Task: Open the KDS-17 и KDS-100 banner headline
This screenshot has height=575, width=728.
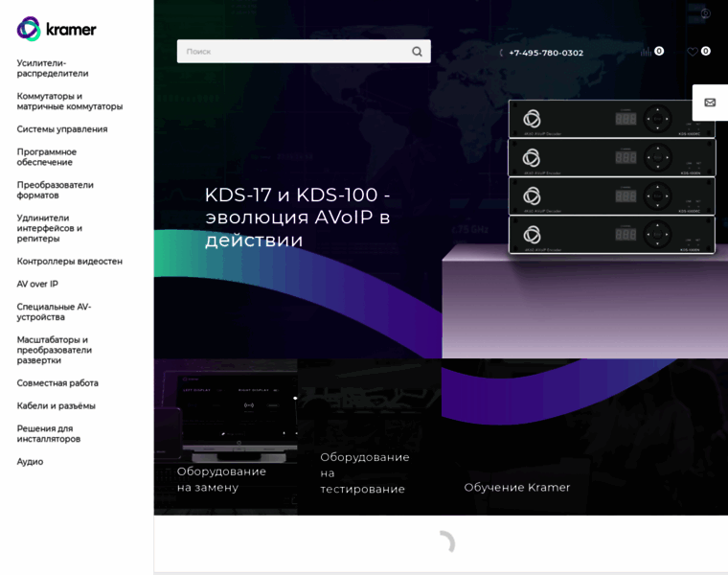Action: tap(298, 218)
